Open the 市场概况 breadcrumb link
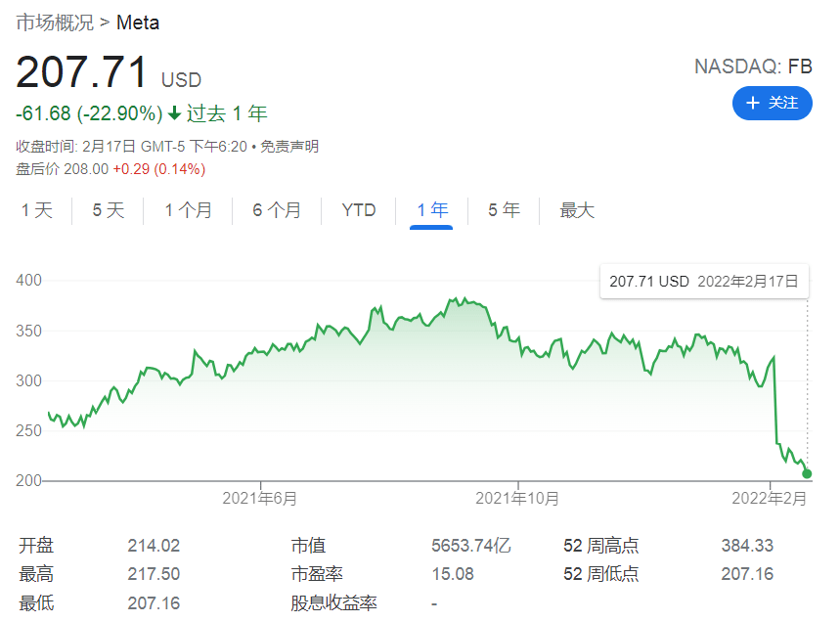 tap(55, 22)
